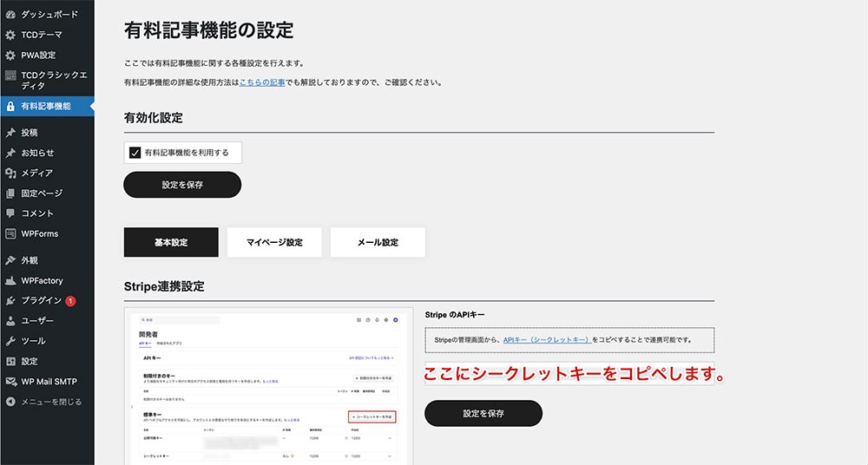The image size is (868, 465).
Task: Click the plug icon next to プラグイン
Action: 10,300
